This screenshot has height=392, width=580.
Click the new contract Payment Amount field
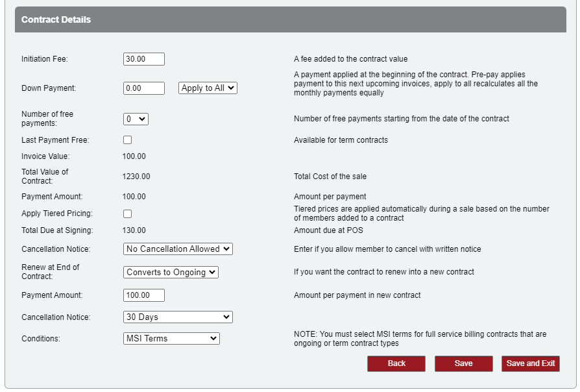pos(143,295)
